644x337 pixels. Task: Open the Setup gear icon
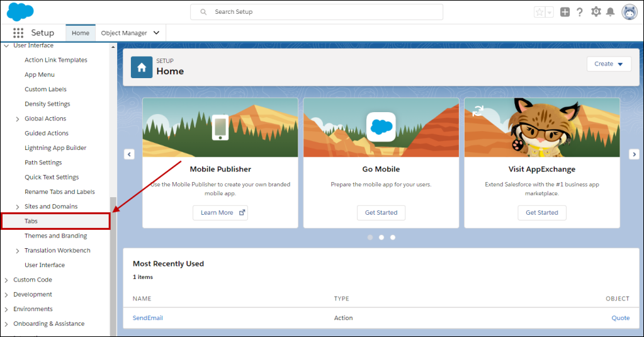pos(596,12)
